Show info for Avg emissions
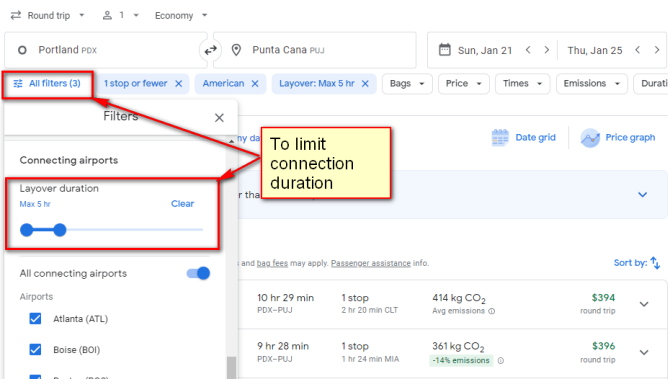The image size is (670, 379). pos(492,311)
